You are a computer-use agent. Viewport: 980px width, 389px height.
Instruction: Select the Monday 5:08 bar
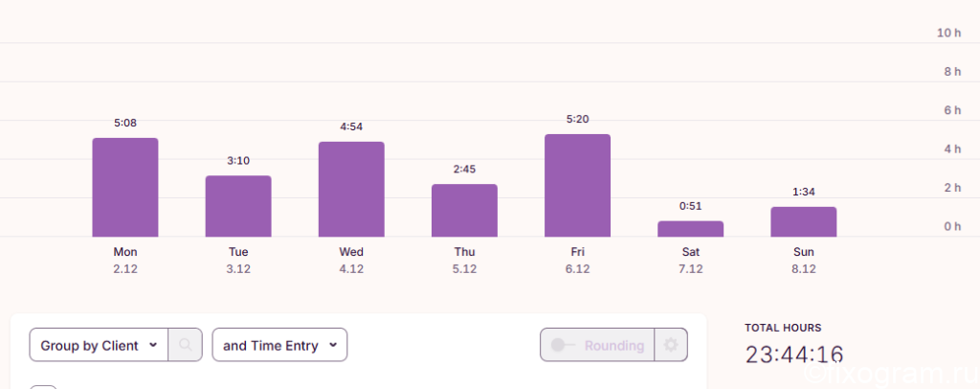tap(125, 188)
